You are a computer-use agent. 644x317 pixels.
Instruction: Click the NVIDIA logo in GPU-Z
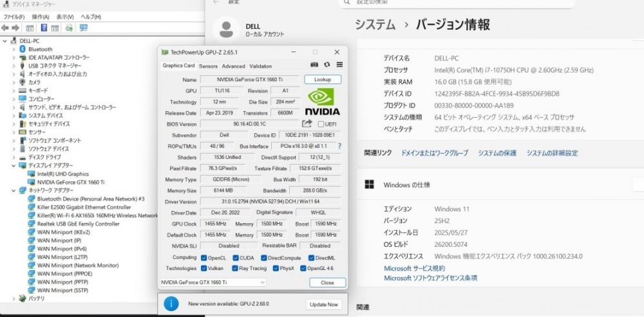pos(322,102)
